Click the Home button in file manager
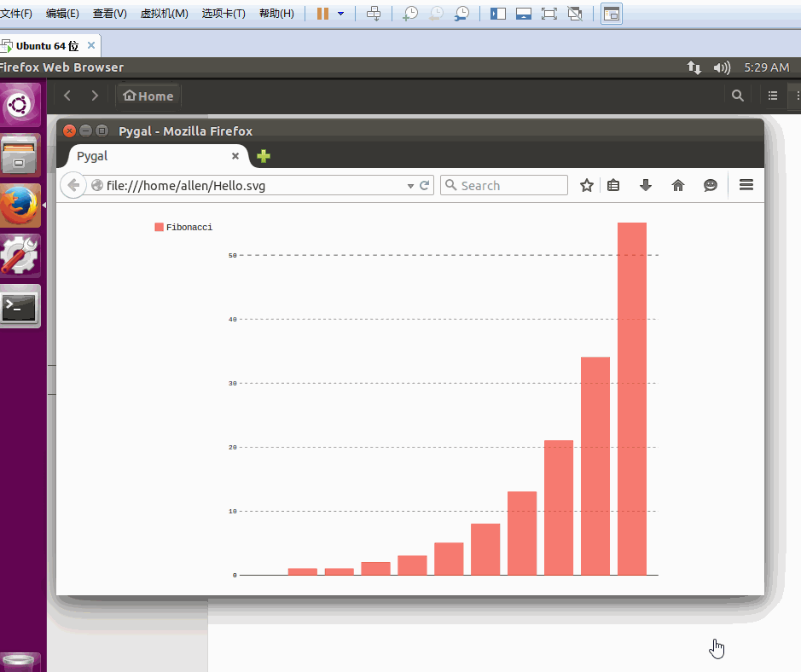The height and width of the screenshot is (672, 801). (x=148, y=96)
